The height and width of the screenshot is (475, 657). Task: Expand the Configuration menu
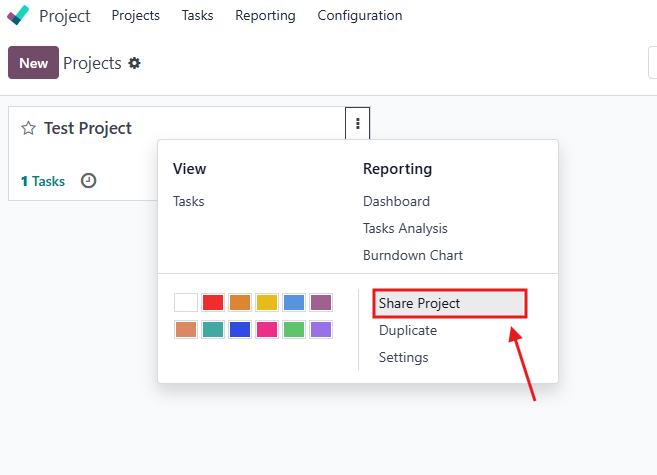pyautogui.click(x=359, y=15)
